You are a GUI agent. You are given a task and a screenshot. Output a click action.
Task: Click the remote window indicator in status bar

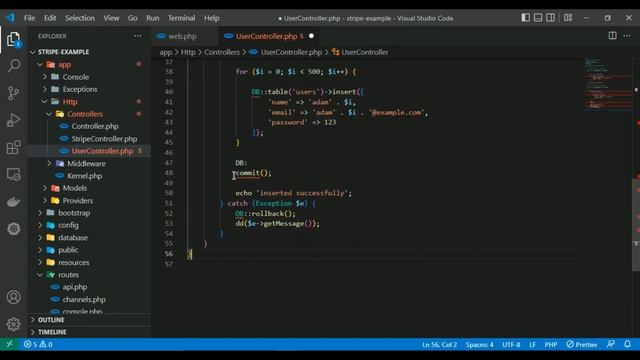pyautogui.click(x=9, y=344)
